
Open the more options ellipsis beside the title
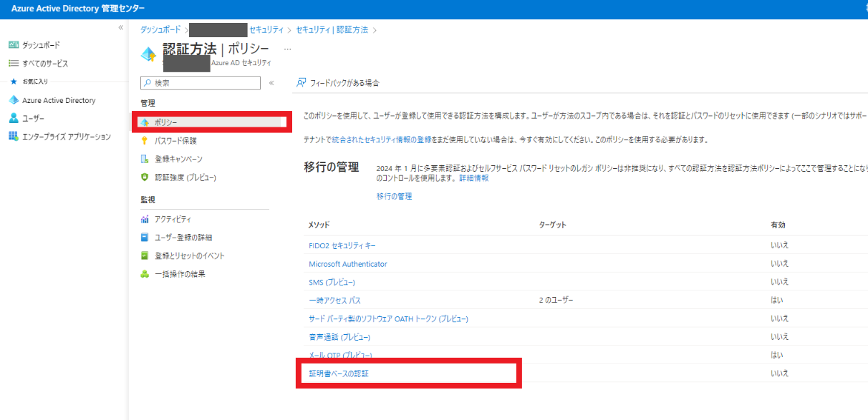coord(288,49)
